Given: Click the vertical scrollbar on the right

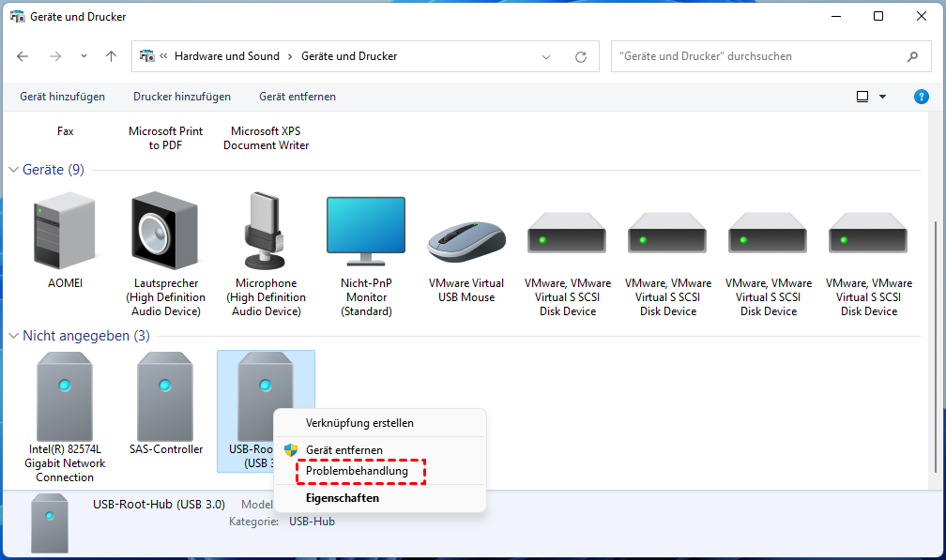Looking at the screenshot, I should coord(936,347).
